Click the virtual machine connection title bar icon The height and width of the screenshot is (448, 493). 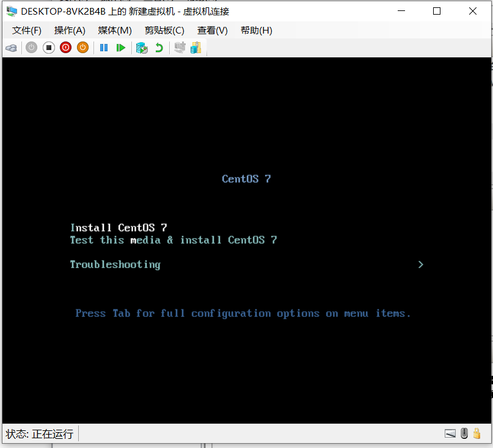[12, 12]
